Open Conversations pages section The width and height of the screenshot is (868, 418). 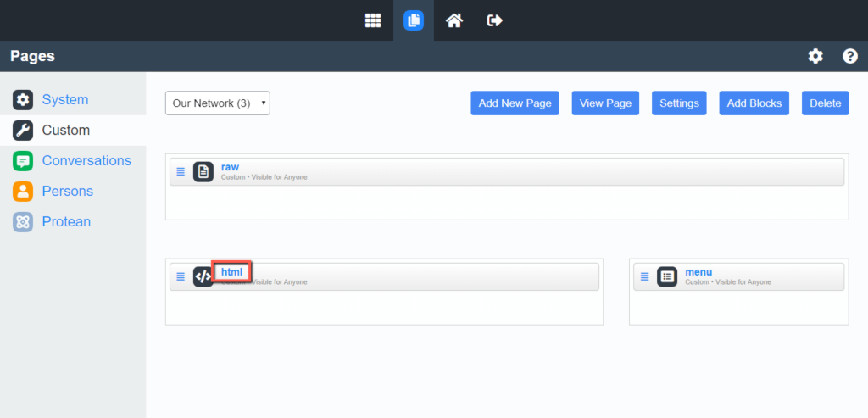(86, 160)
